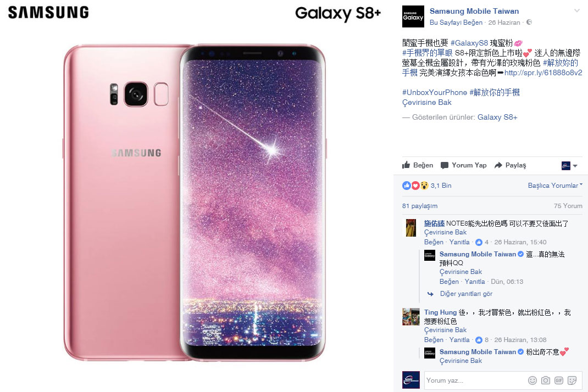This screenshot has width=588, height=392.
Task: Open post options chevron at top right
Action: point(577,11)
